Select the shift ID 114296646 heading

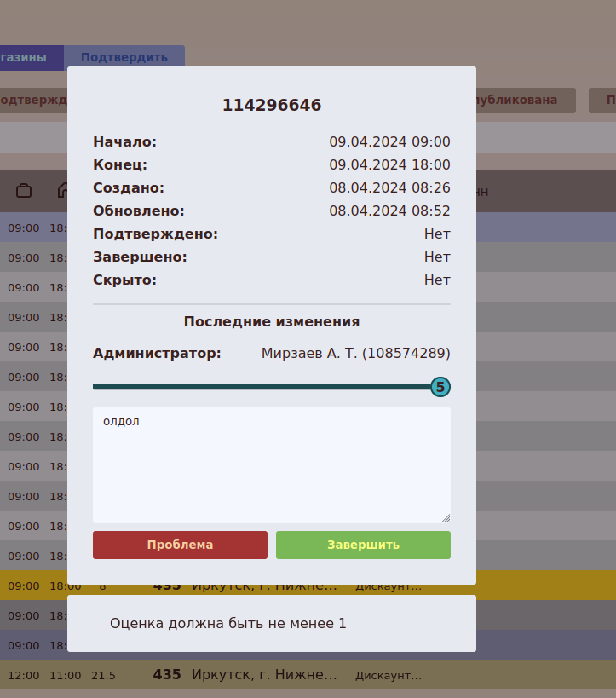271,106
